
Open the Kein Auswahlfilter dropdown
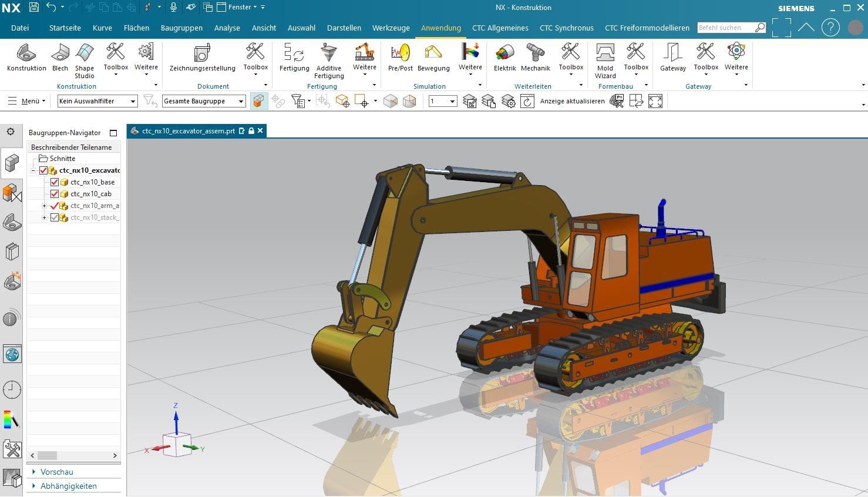pyautogui.click(x=97, y=101)
